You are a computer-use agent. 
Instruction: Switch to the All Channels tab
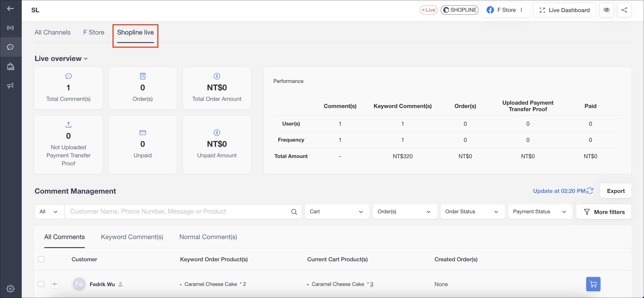tap(52, 32)
